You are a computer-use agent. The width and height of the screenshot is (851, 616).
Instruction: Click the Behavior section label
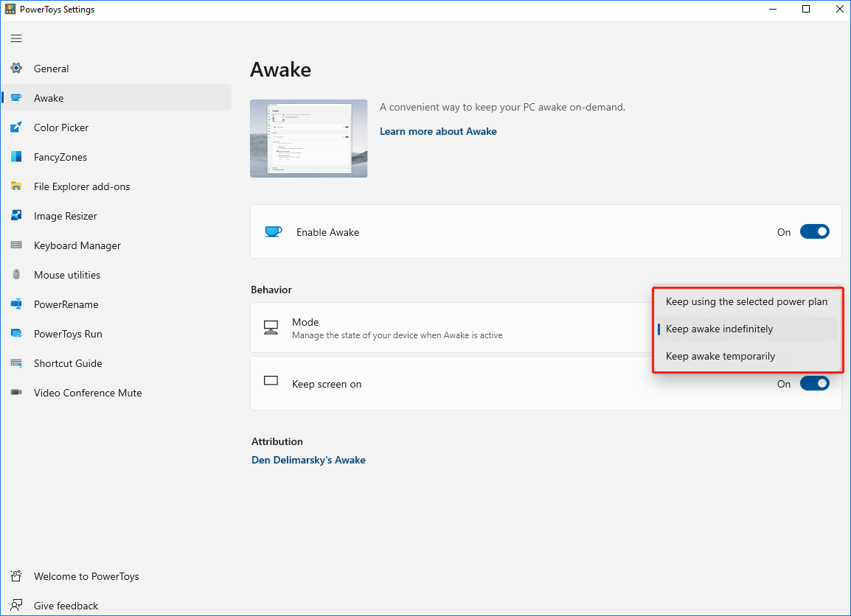click(x=271, y=290)
